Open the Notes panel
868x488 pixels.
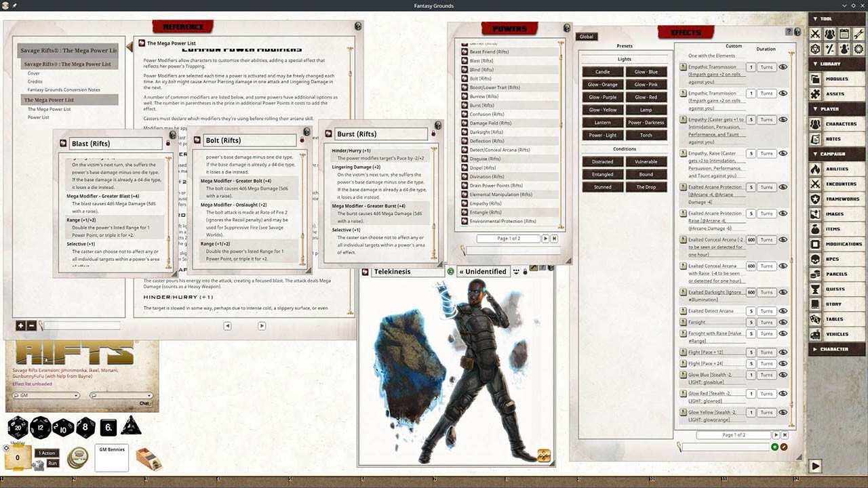coord(842,138)
